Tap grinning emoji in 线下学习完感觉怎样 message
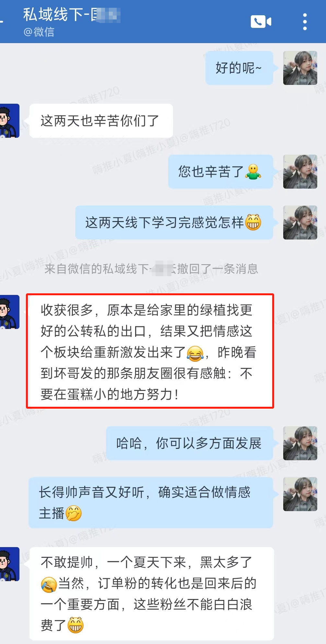The width and height of the screenshot is (326, 644). [x=253, y=222]
